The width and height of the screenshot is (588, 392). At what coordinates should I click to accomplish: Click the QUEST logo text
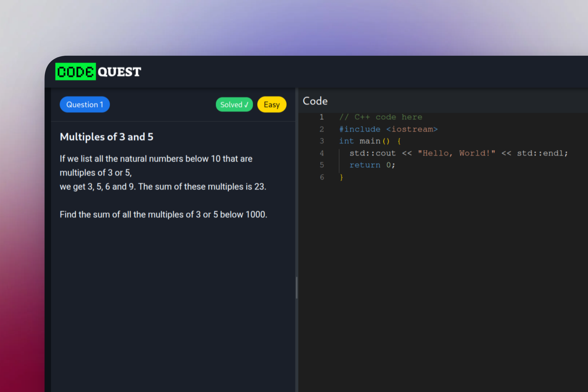pos(119,72)
